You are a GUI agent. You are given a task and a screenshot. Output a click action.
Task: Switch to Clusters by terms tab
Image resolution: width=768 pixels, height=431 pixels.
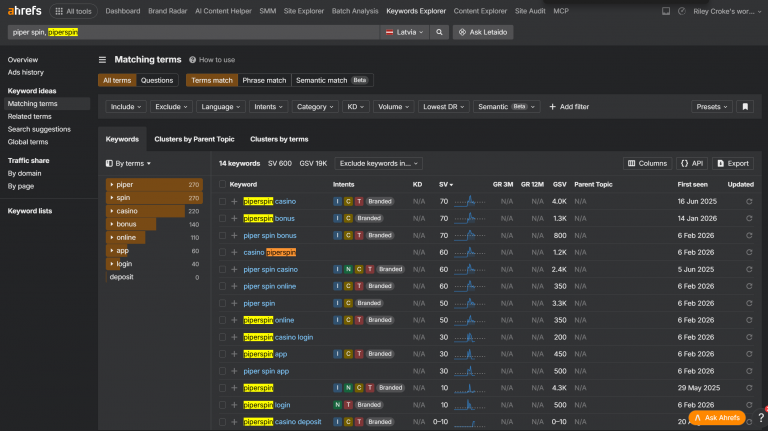pyautogui.click(x=279, y=139)
